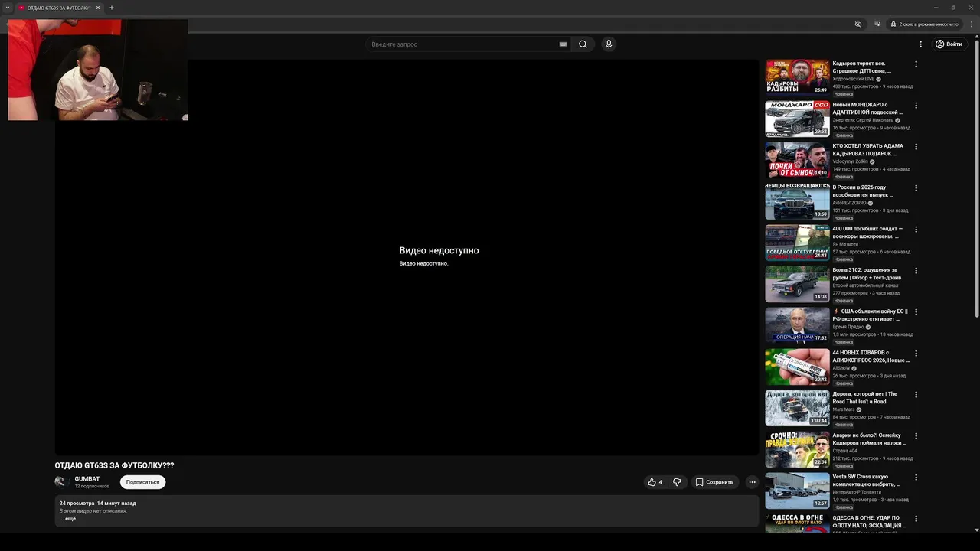This screenshot has width=980, height=551.
Task: Click the search magnifier button
Action: pyautogui.click(x=583, y=44)
